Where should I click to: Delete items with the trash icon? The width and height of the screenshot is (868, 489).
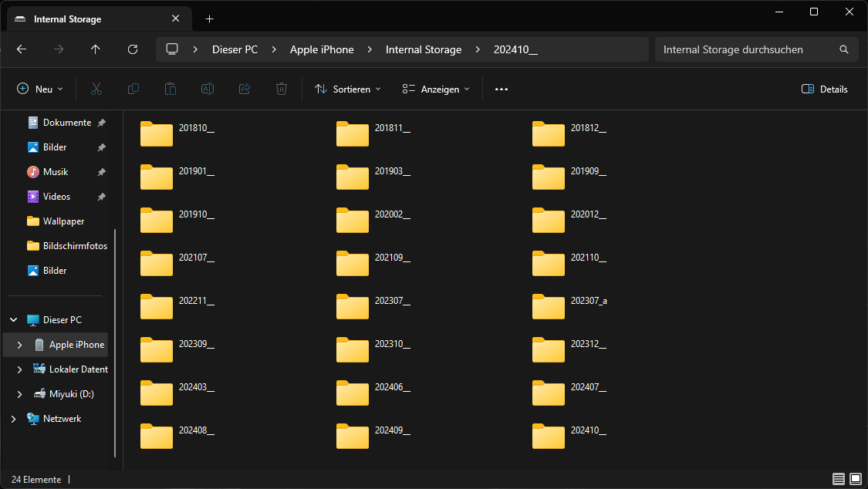pos(281,89)
